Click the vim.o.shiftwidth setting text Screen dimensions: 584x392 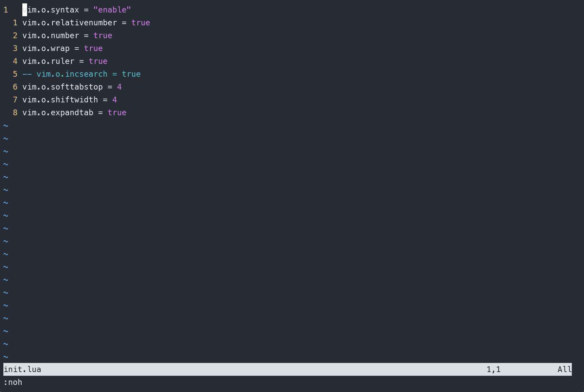pyautogui.click(x=60, y=100)
